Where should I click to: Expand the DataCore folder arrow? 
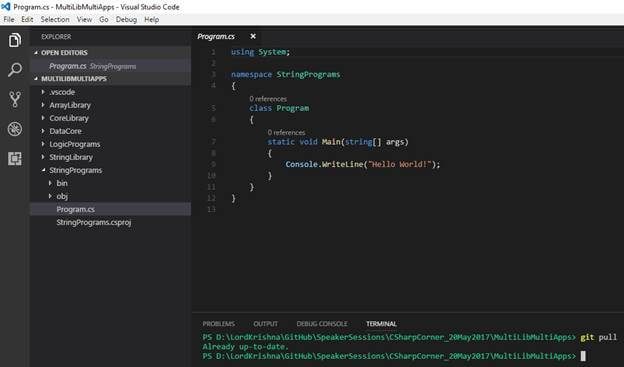tap(43, 131)
